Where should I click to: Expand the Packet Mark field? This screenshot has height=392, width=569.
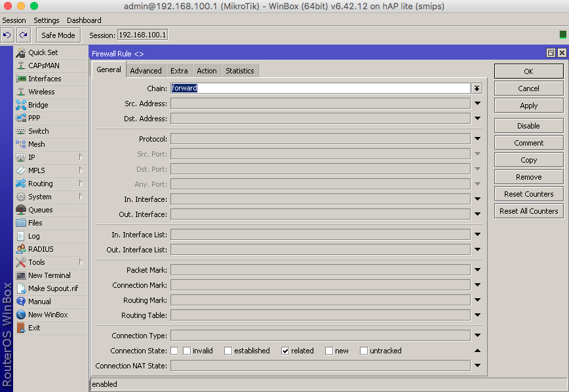tap(477, 269)
